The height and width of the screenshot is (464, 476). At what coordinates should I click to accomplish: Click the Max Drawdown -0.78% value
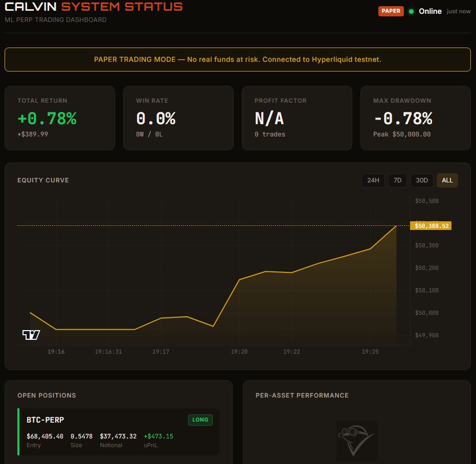coord(403,119)
